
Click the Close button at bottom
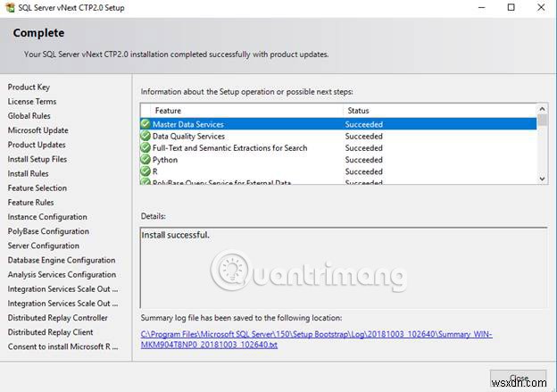click(x=519, y=378)
